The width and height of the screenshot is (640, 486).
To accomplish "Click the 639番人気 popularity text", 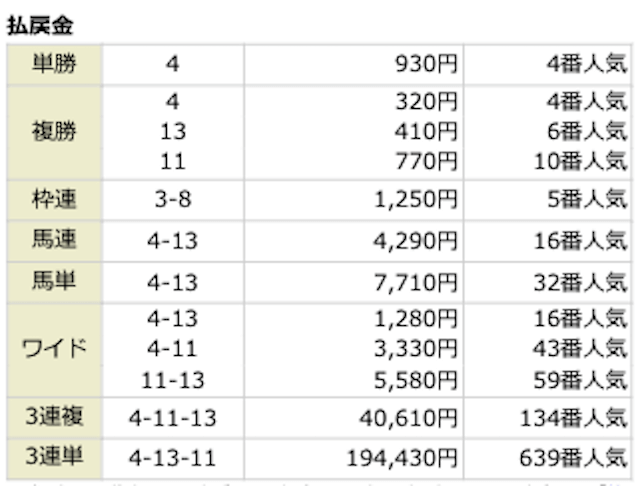I will (x=573, y=458).
